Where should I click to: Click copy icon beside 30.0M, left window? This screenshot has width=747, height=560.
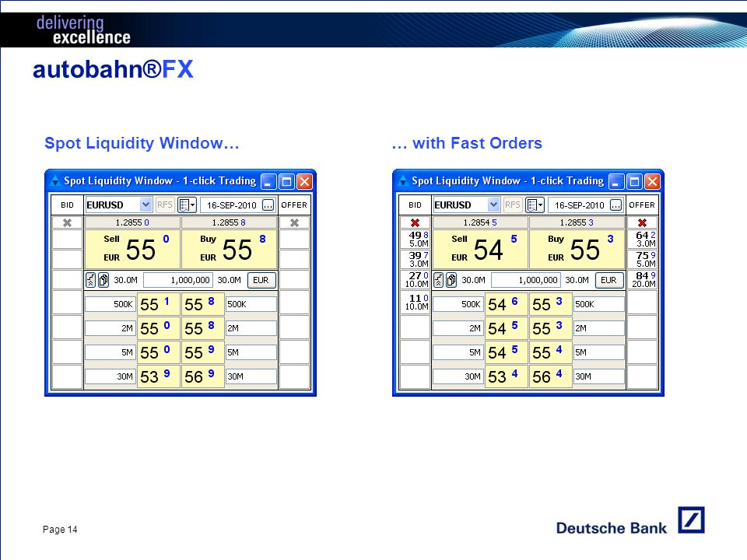tap(103, 280)
